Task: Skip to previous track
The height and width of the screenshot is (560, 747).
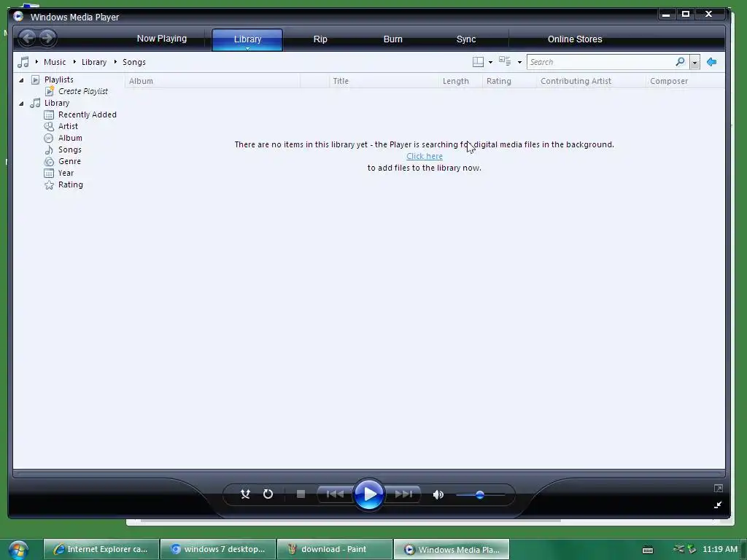Action: pos(335,494)
